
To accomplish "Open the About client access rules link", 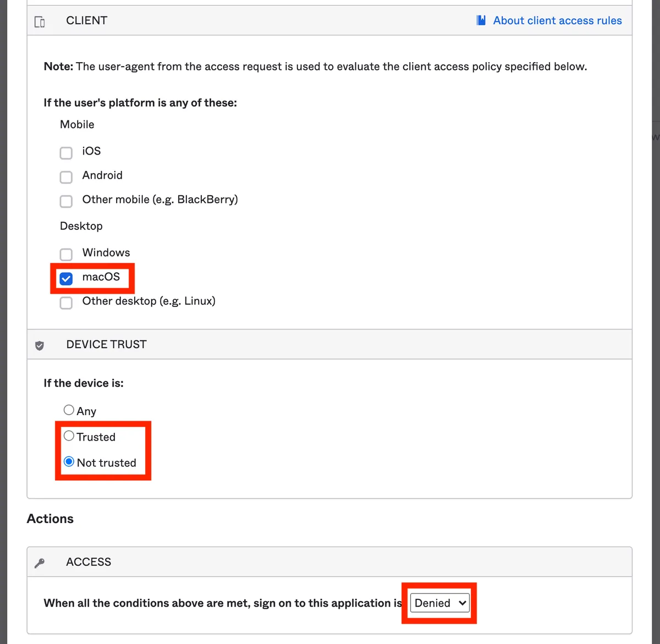I will click(x=557, y=20).
